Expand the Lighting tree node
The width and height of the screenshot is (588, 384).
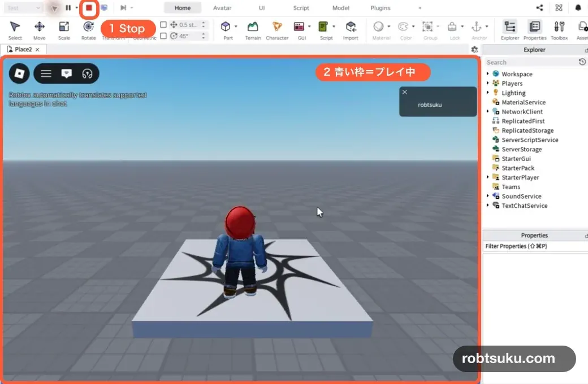click(x=487, y=93)
